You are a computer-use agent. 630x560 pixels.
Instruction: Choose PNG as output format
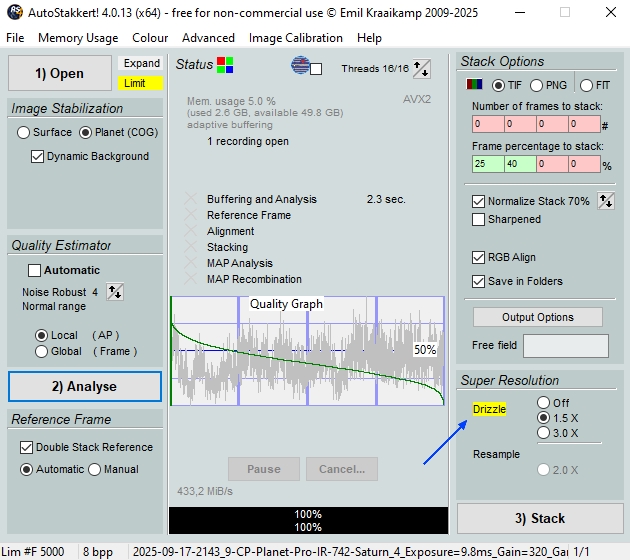coord(537,85)
